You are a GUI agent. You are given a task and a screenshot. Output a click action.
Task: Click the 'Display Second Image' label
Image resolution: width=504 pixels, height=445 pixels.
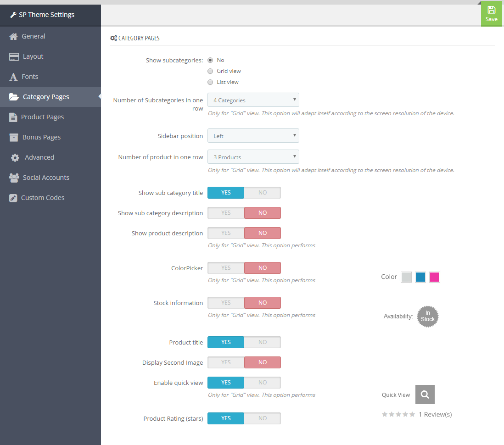tap(173, 363)
